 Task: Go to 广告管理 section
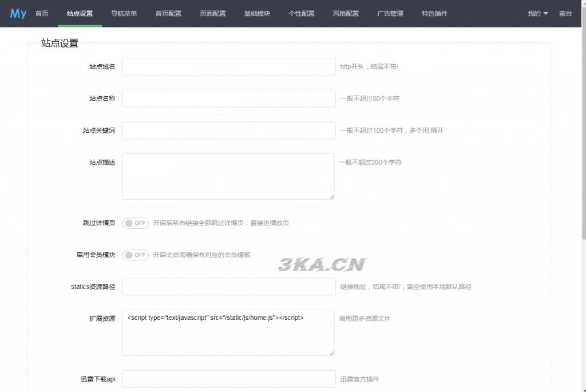tap(390, 13)
